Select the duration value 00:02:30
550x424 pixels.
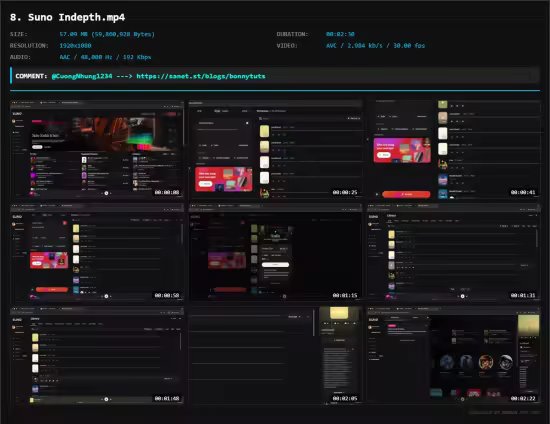pos(340,34)
